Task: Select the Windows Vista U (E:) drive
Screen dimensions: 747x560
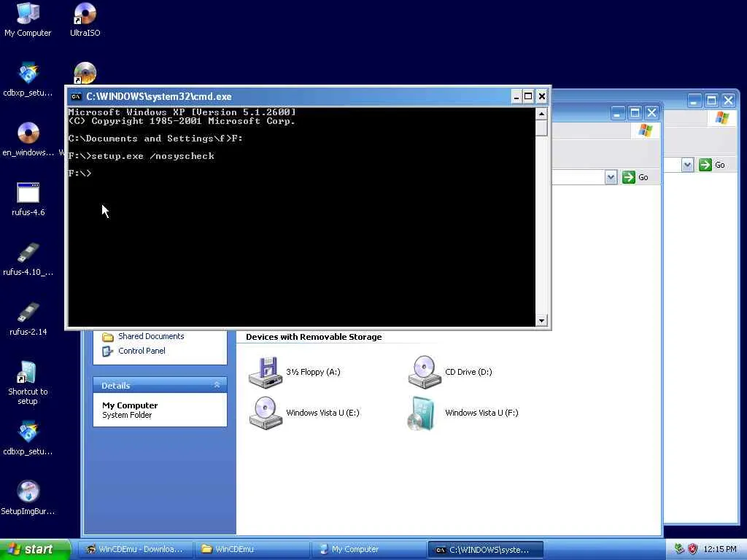Action: pyautogui.click(x=304, y=413)
